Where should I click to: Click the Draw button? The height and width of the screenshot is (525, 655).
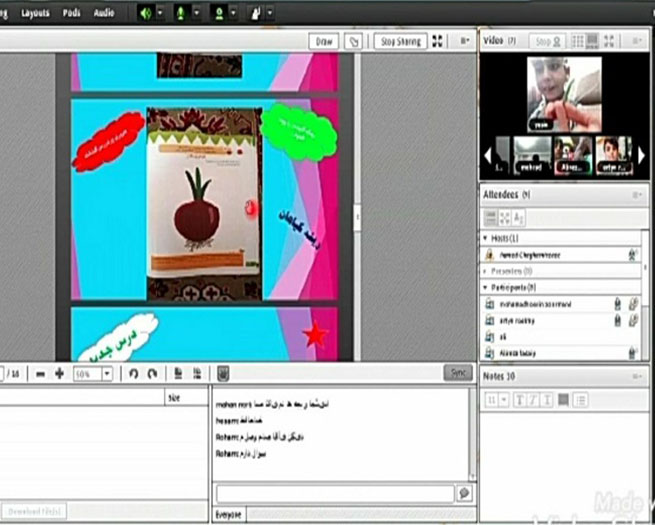(x=323, y=41)
